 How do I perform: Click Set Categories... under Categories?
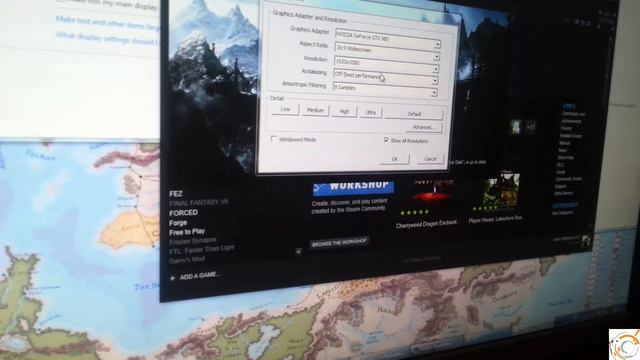click(x=562, y=213)
